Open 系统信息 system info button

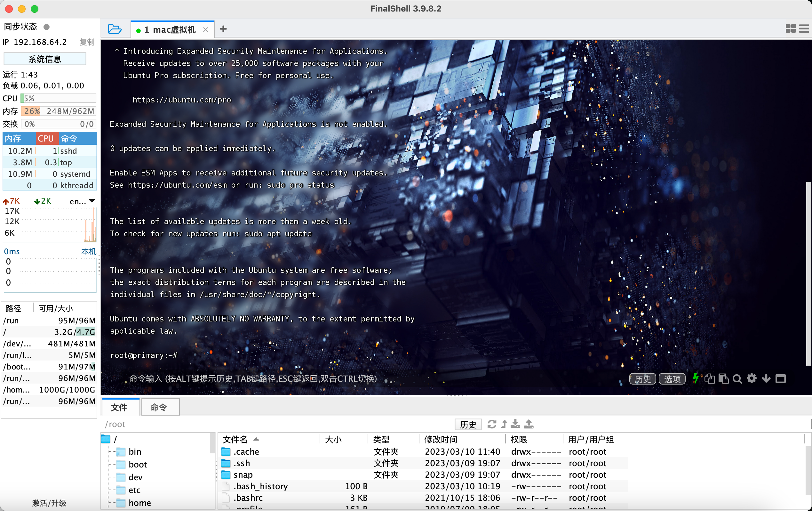pyautogui.click(x=45, y=59)
